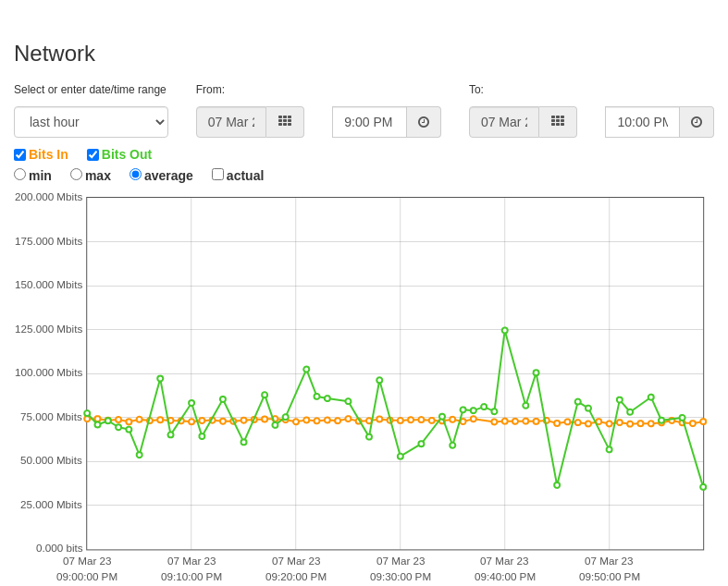Click the Bits In orange legend label
728x586 pixels.
(x=48, y=154)
